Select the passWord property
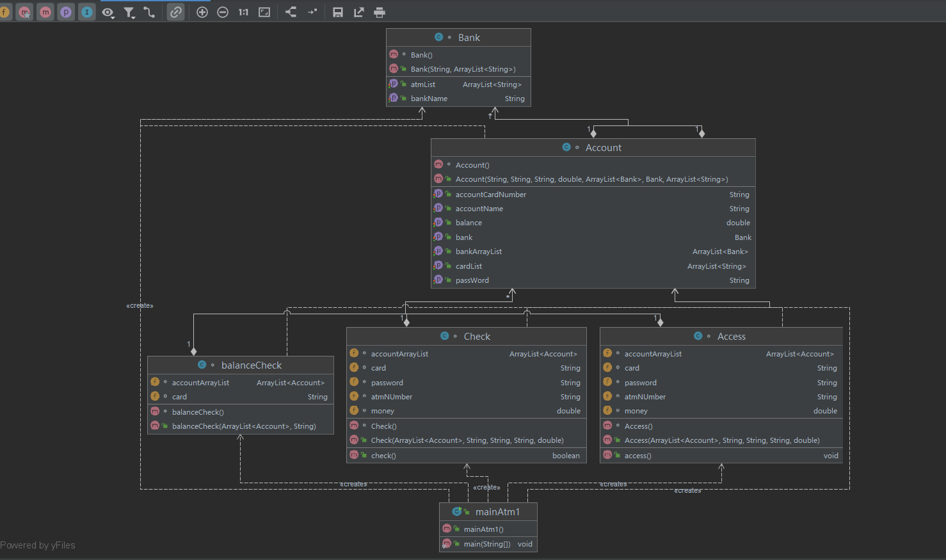 [593, 280]
